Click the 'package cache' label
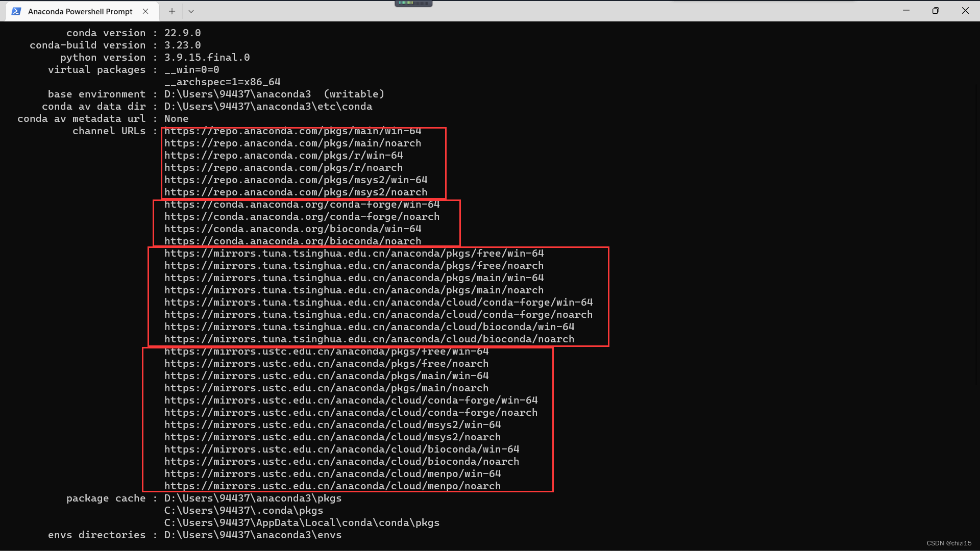 [x=106, y=498]
